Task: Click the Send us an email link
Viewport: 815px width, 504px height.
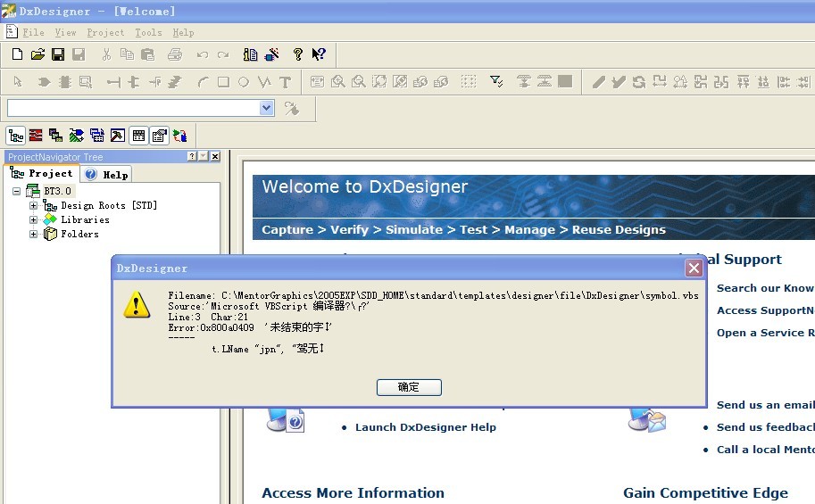Action: click(766, 405)
